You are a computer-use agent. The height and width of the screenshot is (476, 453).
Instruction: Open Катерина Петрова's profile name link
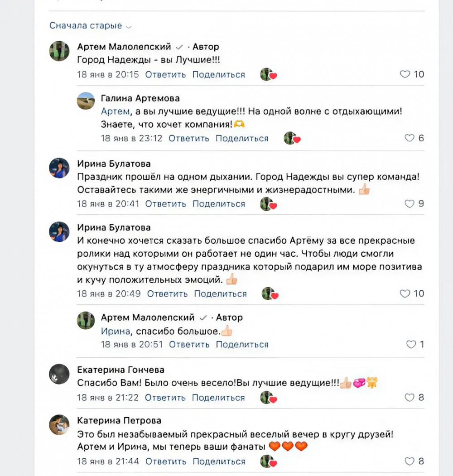[119, 421]
